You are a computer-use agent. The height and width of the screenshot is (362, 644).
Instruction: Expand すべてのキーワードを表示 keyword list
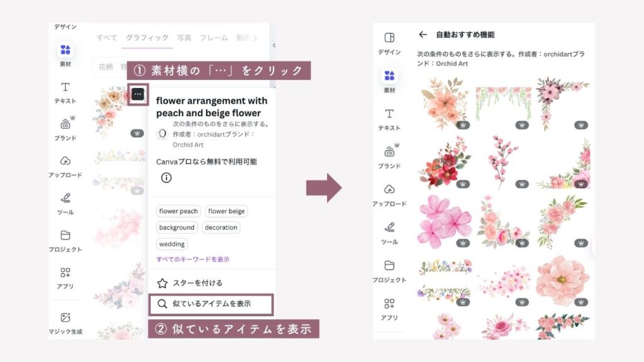point(192,259)
